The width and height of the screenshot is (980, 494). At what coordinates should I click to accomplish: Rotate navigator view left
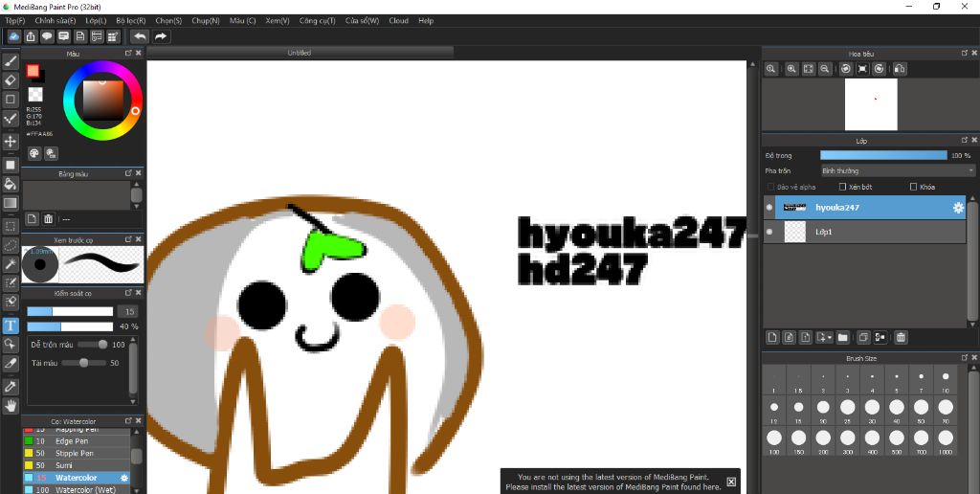(x=846, y=69)
